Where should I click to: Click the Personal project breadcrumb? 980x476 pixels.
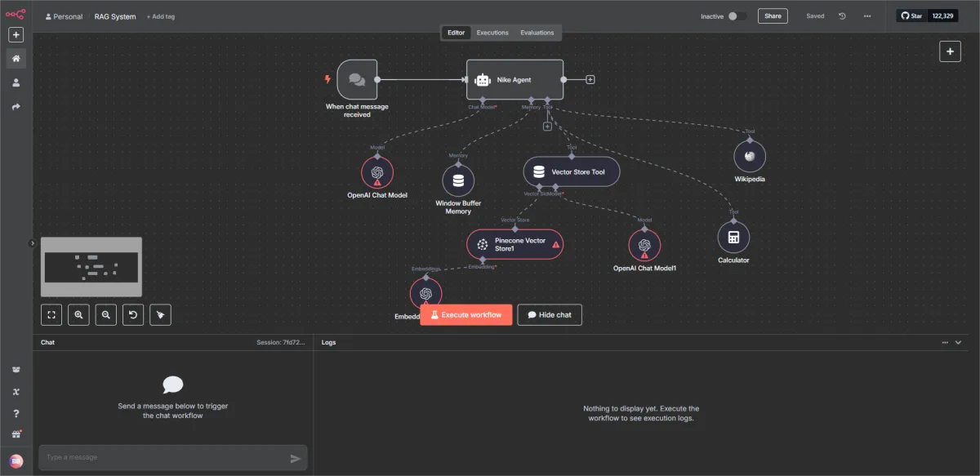click(64, 16)
